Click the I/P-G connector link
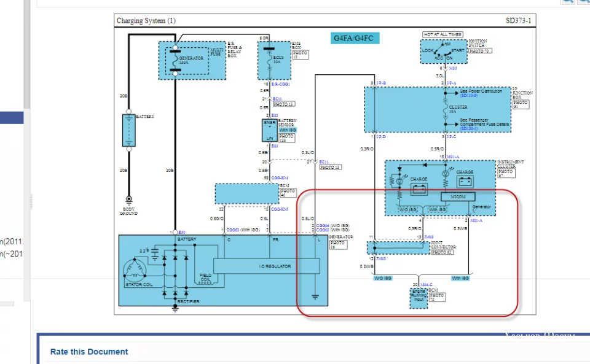Viewport: 590px width, 364px height. click(381, 83)
